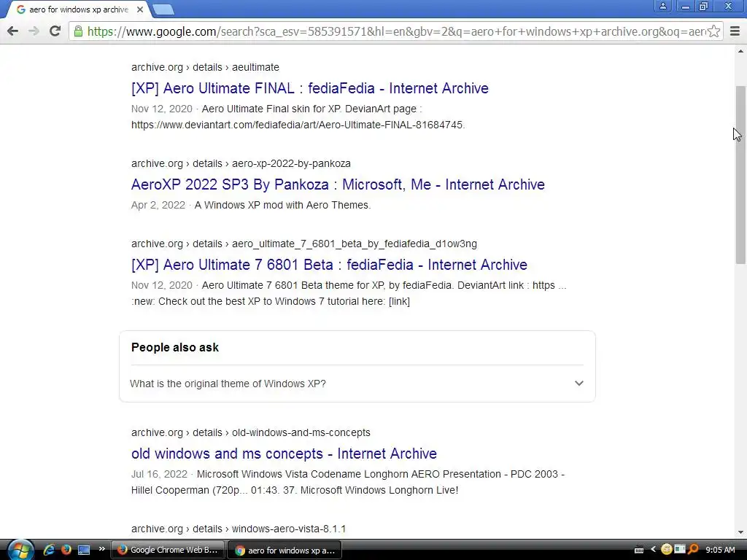The height and width of the screenshot is (560, 747).
Task: Open the Windows Start orb
Action: click(21, 550)
